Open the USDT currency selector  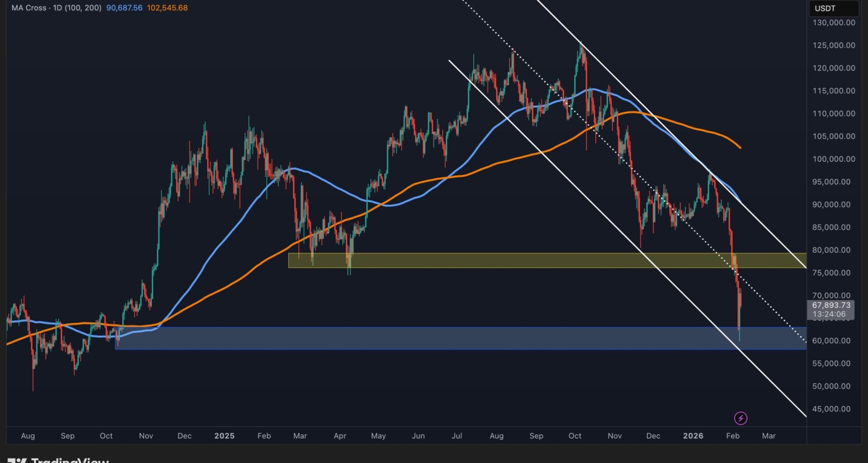(832, 8)
